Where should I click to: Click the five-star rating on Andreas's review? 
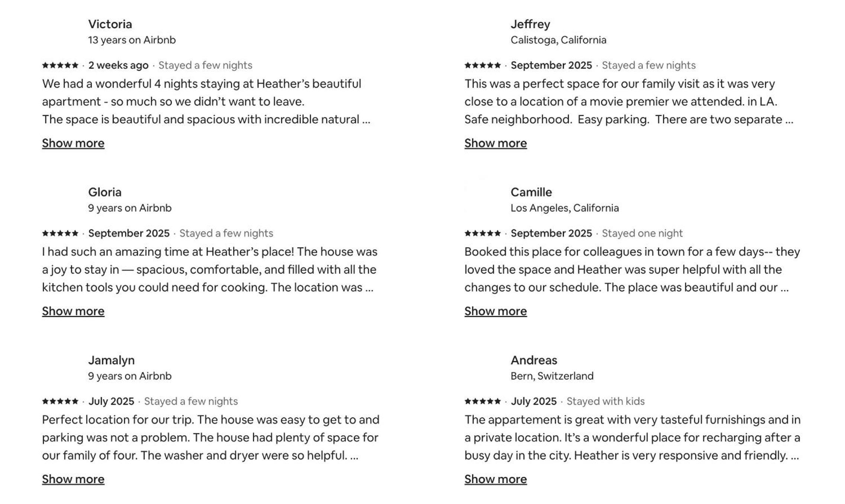(x=483, y=401)
